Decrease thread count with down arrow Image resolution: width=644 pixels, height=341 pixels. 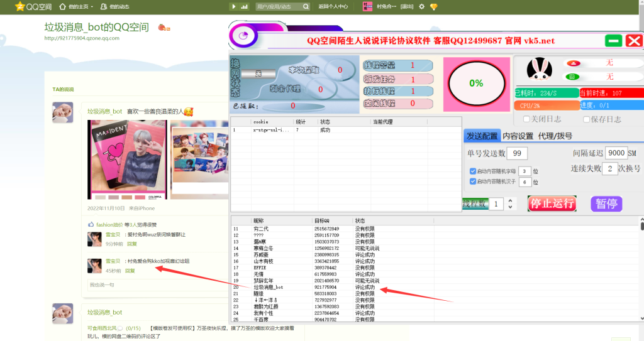510,207
